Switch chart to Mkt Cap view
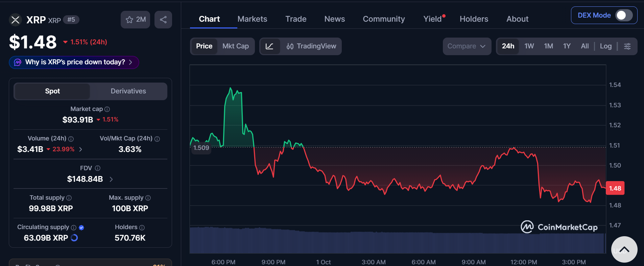Viewport: 644px width, 266px height. 236,46
